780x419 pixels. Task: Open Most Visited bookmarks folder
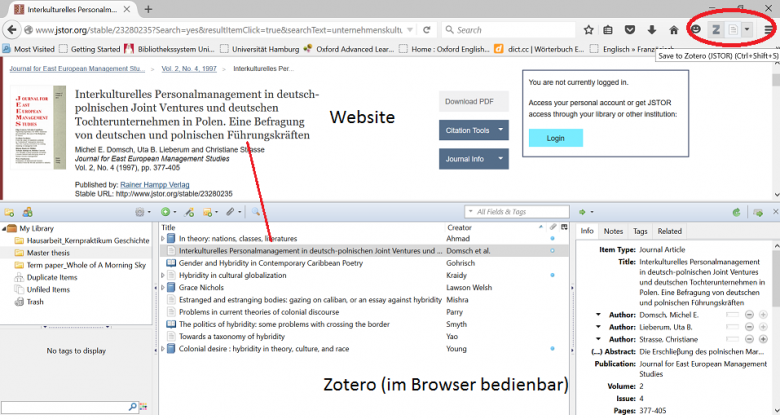coord(29,49)
